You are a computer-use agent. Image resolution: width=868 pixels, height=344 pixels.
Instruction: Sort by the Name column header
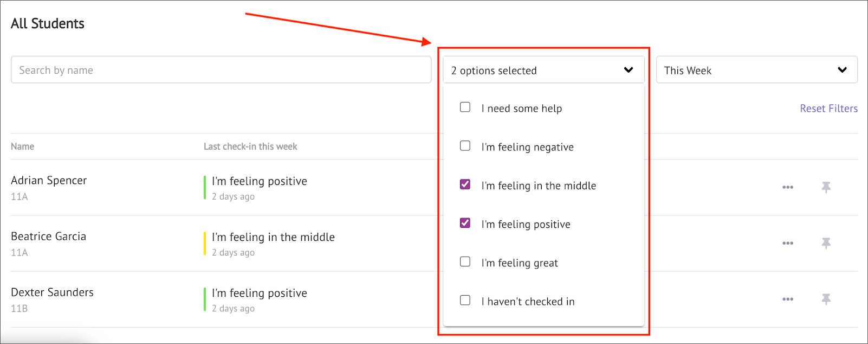[22, 146]
